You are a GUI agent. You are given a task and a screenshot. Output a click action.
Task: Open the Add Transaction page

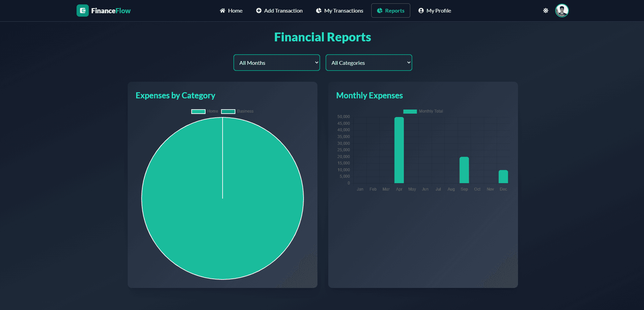279,11
